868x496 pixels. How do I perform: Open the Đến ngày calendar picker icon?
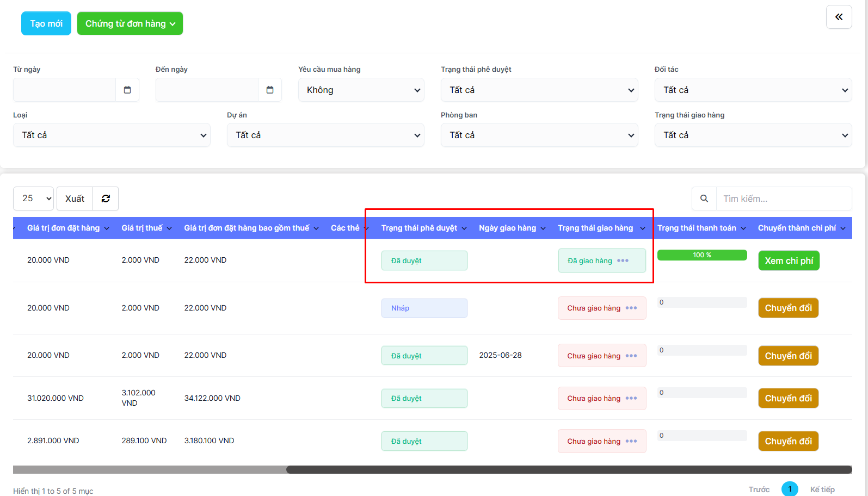point(270,90)
